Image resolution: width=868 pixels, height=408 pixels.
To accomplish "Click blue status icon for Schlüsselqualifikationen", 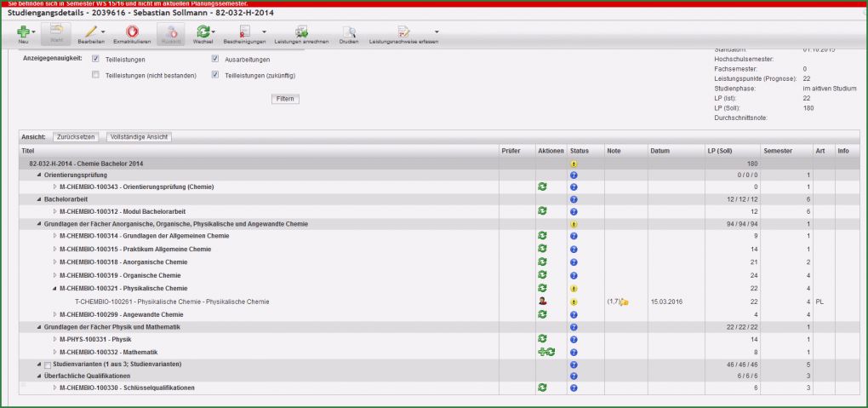I will point(574,388).
